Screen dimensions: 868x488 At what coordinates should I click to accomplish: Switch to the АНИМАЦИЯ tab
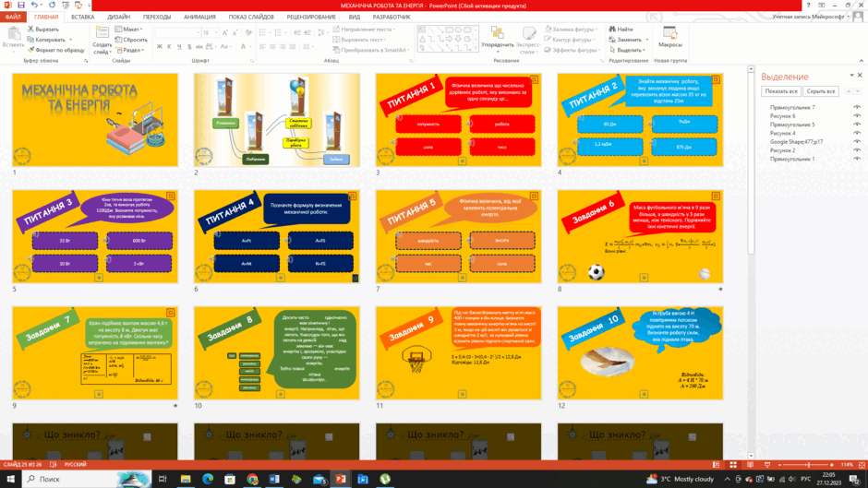pos(199,18)
